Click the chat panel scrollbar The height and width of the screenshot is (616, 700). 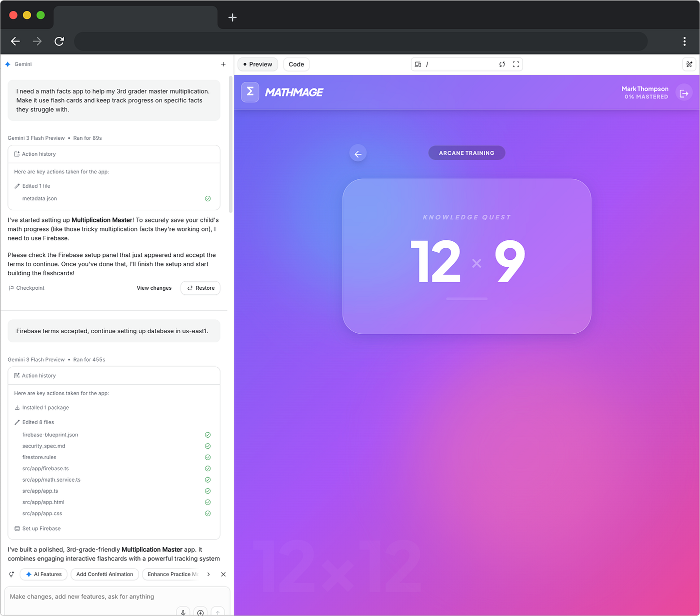230,145
